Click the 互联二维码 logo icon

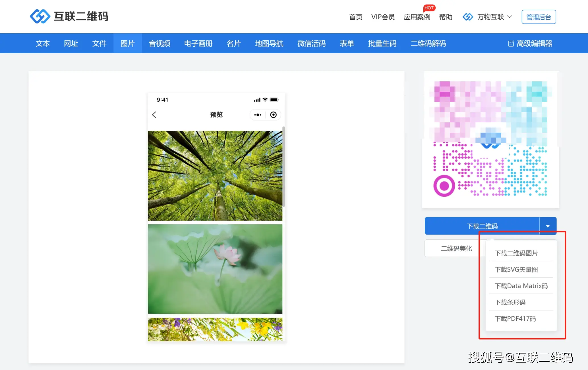[x=40, y=16]
